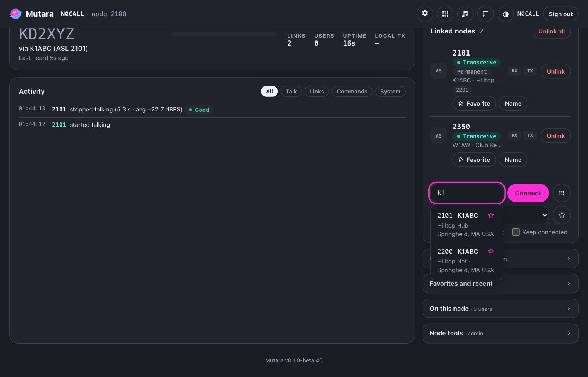Open settings via gear icon
The image size is (588, 377).
point(425,14)
